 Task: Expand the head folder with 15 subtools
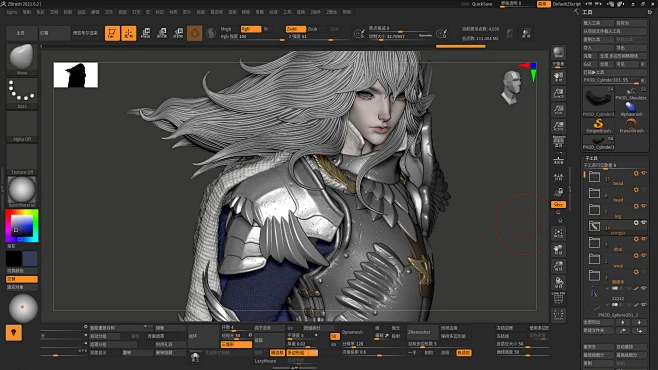(x=594, y=177)
